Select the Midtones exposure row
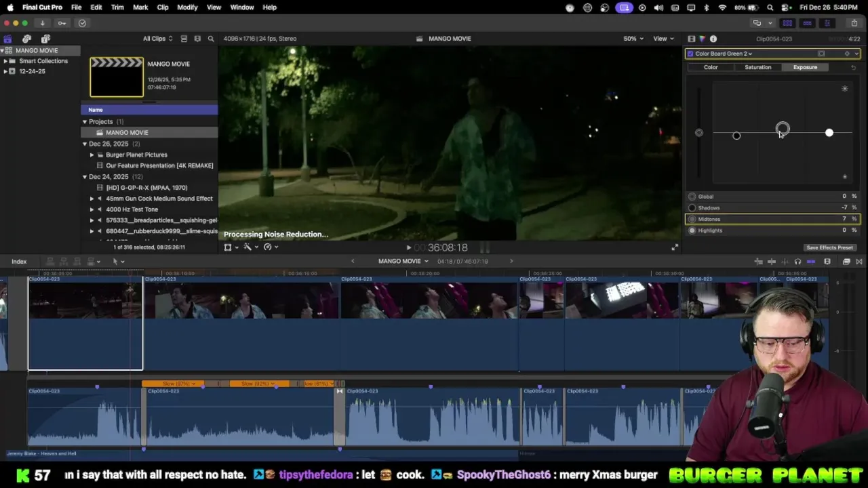 click(772, 219)
